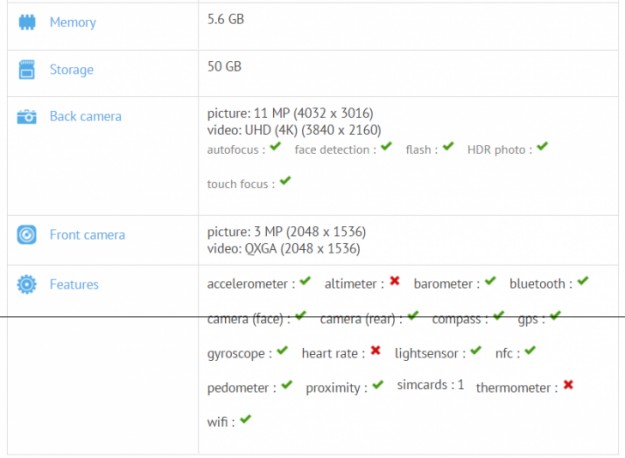Open the Front camera row label
Screen dimensions: 625x458
click(88, 235)
